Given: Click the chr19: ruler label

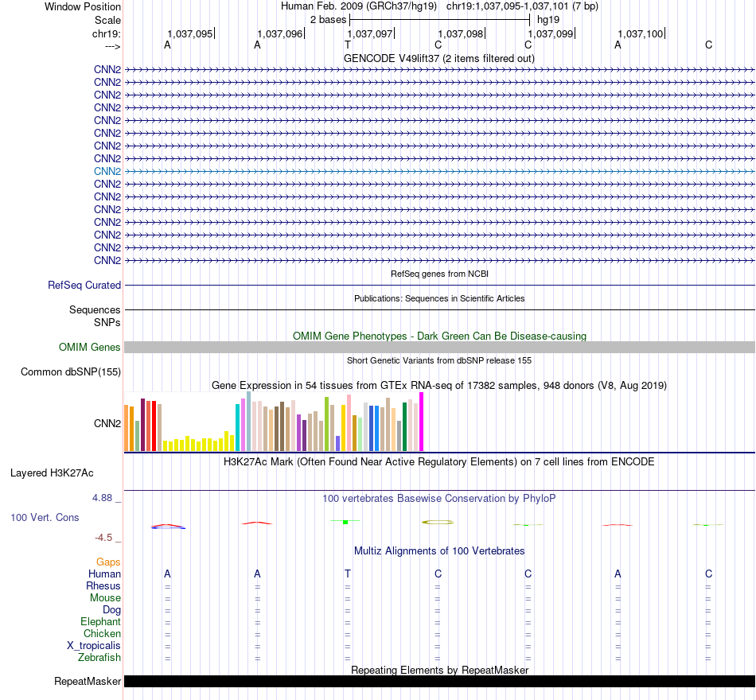Looking at the screenshot, I should tap(107, 33).
